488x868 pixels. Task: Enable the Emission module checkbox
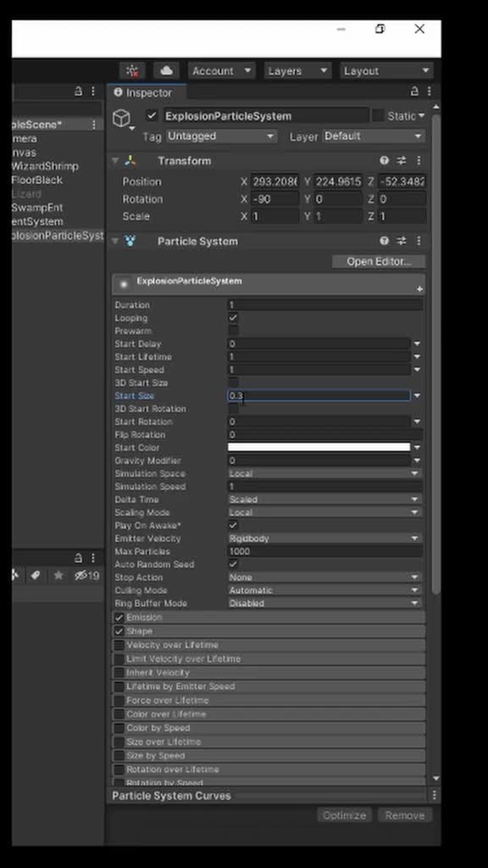coord(119,617)
